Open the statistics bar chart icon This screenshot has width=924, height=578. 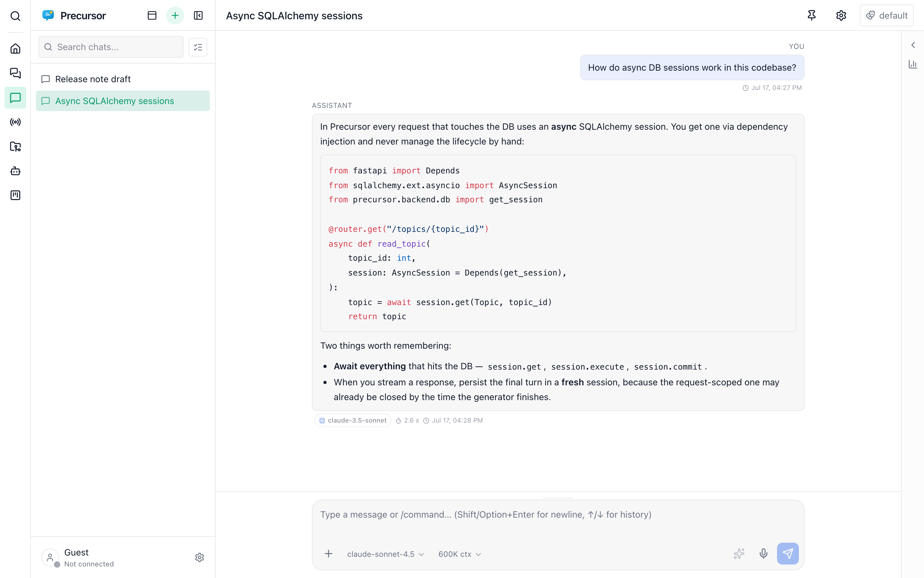click(x=913, y=64)
